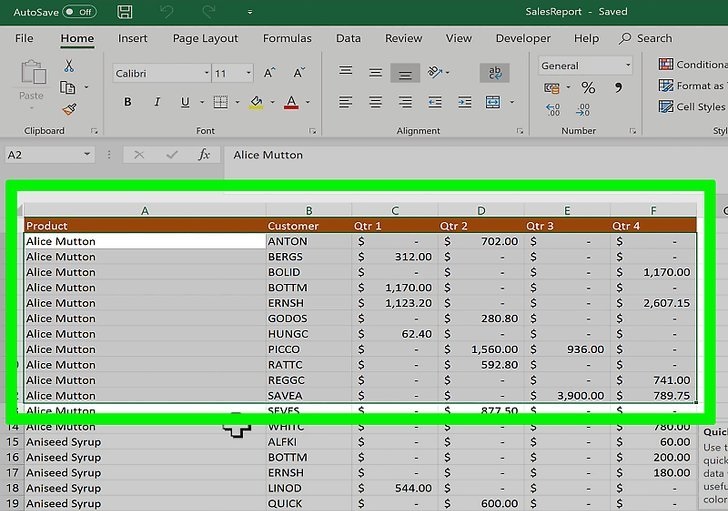Click the Copy icon

pyautogui.click(x=68, y=87)
